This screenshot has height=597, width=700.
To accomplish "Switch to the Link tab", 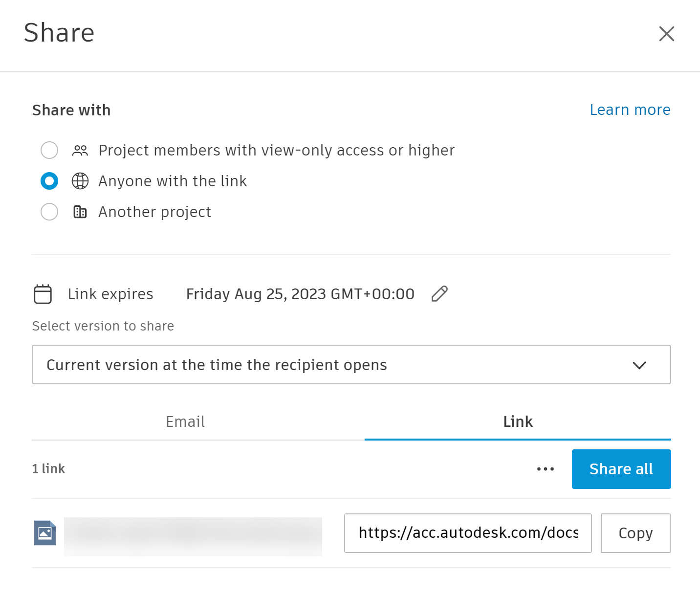I will click(x=518, y=421).
